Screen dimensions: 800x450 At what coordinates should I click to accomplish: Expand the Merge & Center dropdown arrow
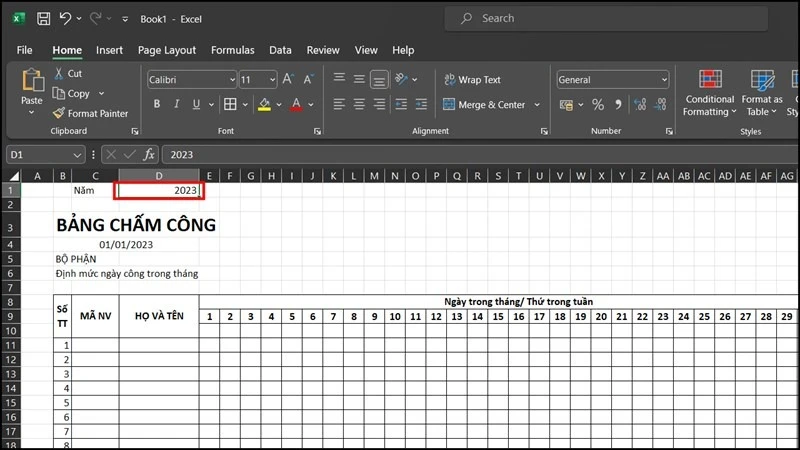[537, 105]
